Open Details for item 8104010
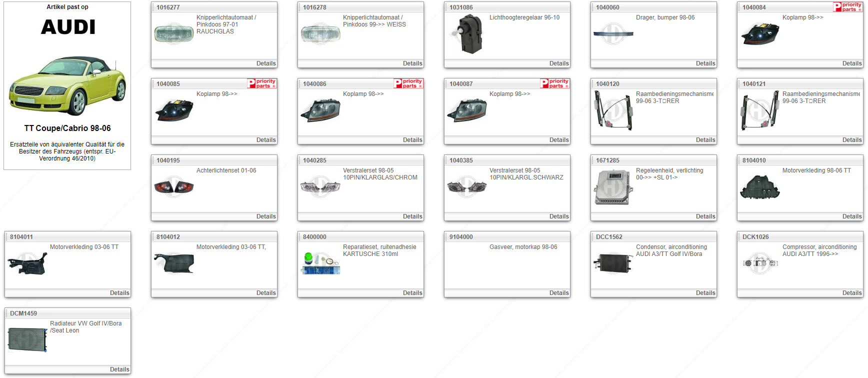This screenshot has width=868, height=378. tap(852, 216)
